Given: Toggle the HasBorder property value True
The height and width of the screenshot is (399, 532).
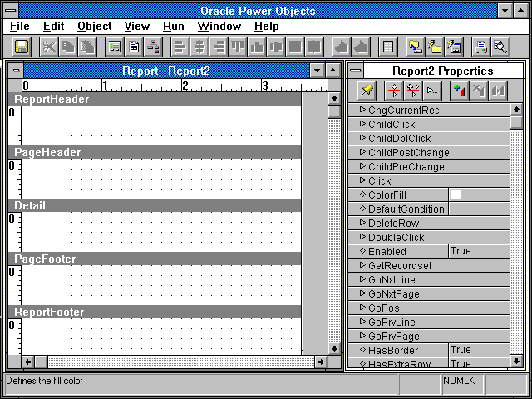Looking at the screenshot, I should click(479, 350).
